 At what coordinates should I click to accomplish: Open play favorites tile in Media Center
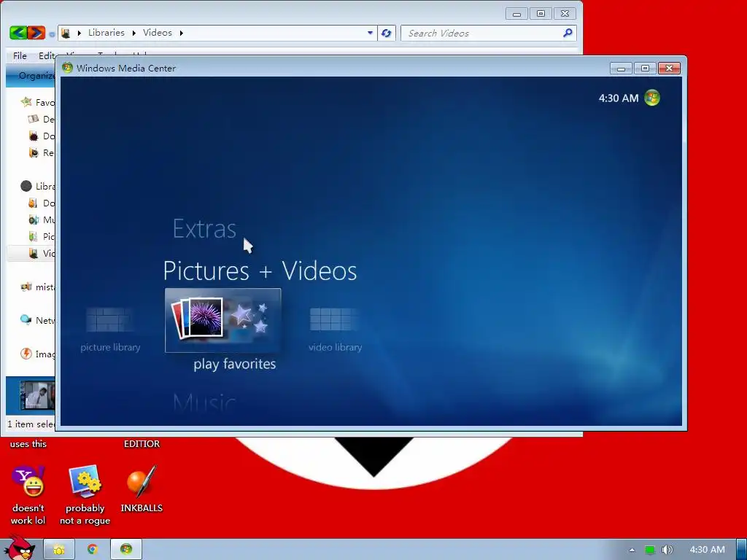[x=222, y=320]
